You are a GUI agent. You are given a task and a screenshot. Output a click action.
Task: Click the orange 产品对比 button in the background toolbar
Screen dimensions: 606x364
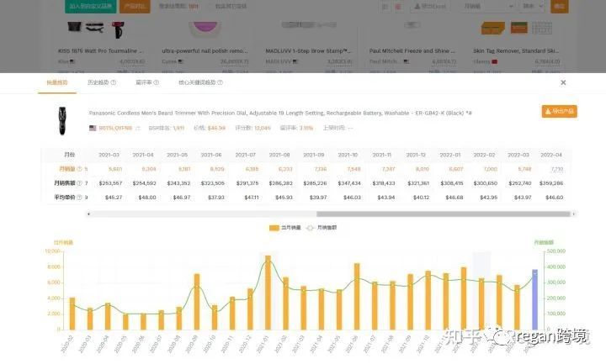(x=135, y=6)
